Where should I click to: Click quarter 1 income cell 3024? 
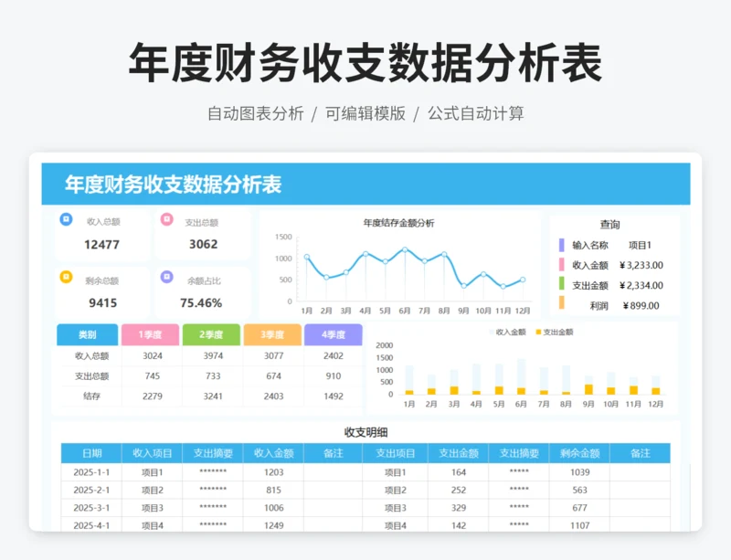click(x=153, y=355)
